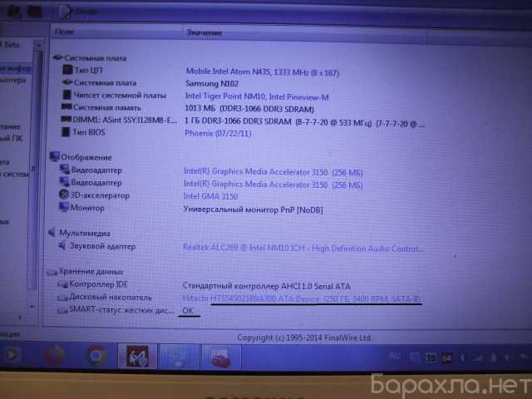The width and height of the screenshot is (532, 399).
Task: Open the Realtek ALC269 audio link
Action: pos(303,249)
